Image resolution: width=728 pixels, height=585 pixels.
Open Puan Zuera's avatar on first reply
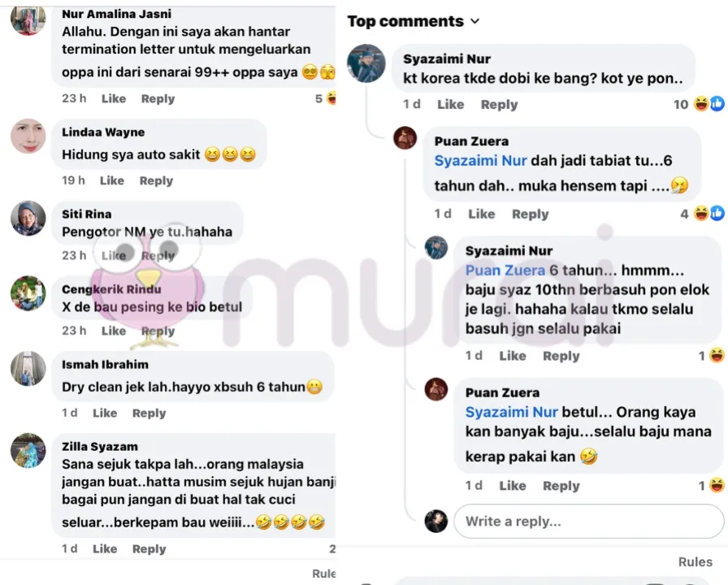pos(405,138)
